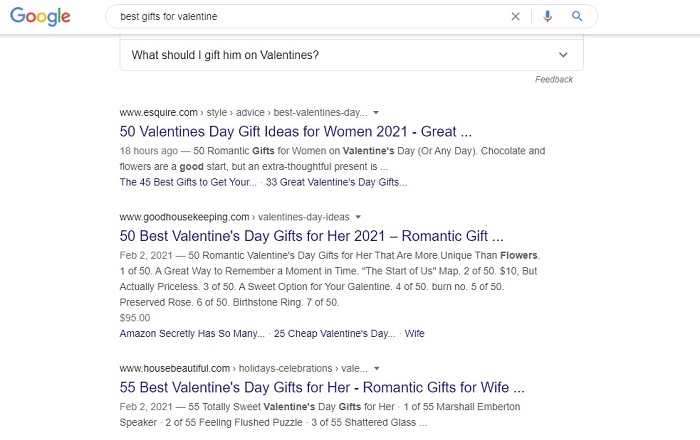Open goodhousekeeping.com result options arrow
Viewport: 700px width, 440px height.
click(358, 217)
